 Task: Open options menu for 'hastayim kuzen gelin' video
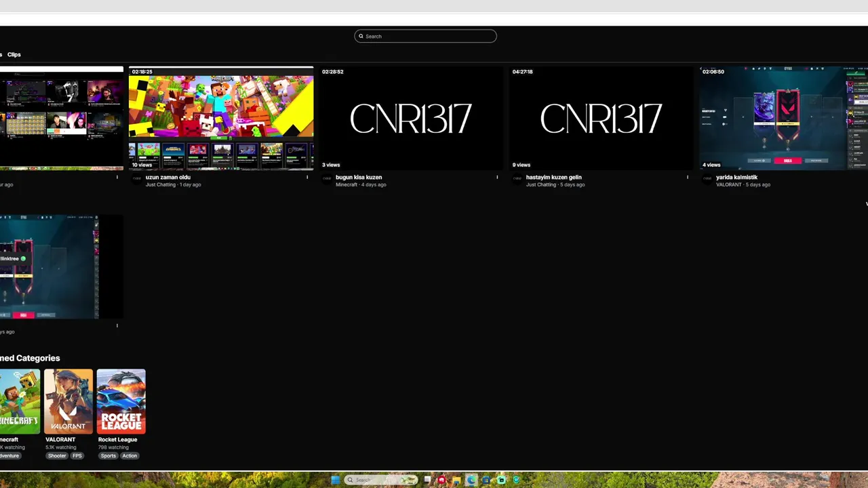(687, 178)
